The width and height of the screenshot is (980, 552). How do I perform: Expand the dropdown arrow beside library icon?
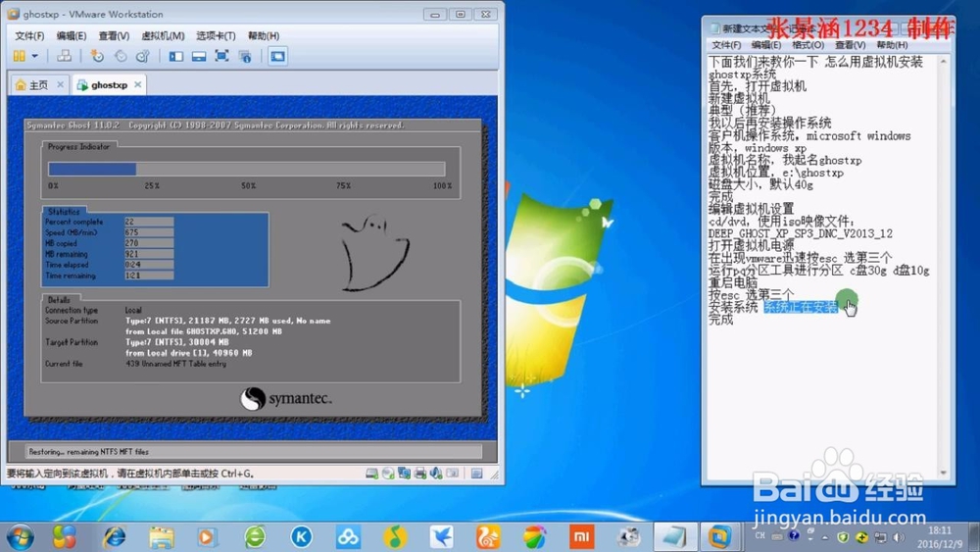(x=35, y=56)
